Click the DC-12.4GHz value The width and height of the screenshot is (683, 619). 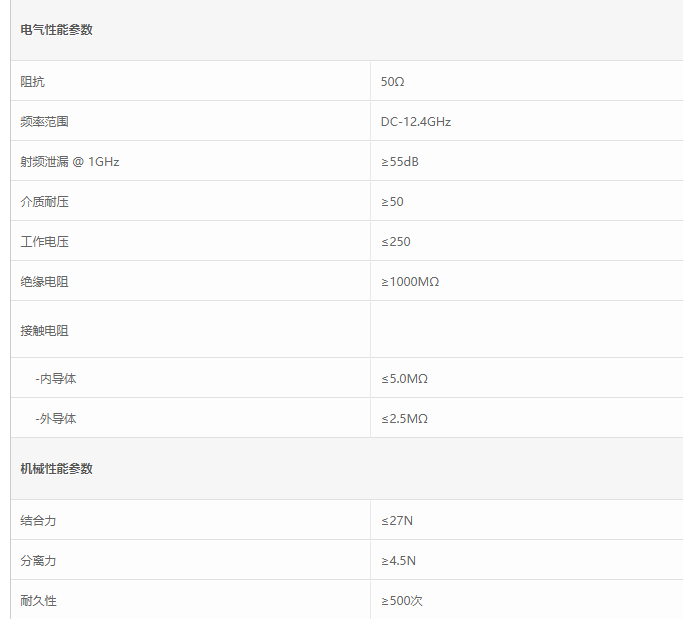coord(416,122)
